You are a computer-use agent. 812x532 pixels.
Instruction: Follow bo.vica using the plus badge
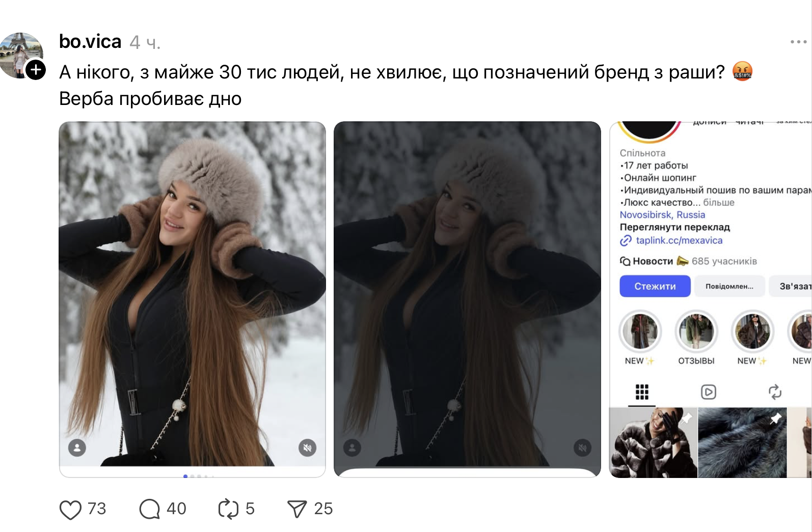[36, 70]
